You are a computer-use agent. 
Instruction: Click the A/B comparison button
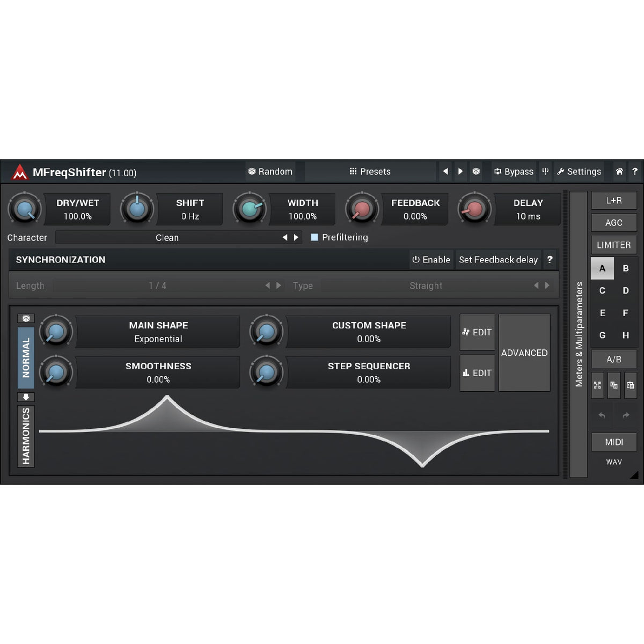pos(614,359)
